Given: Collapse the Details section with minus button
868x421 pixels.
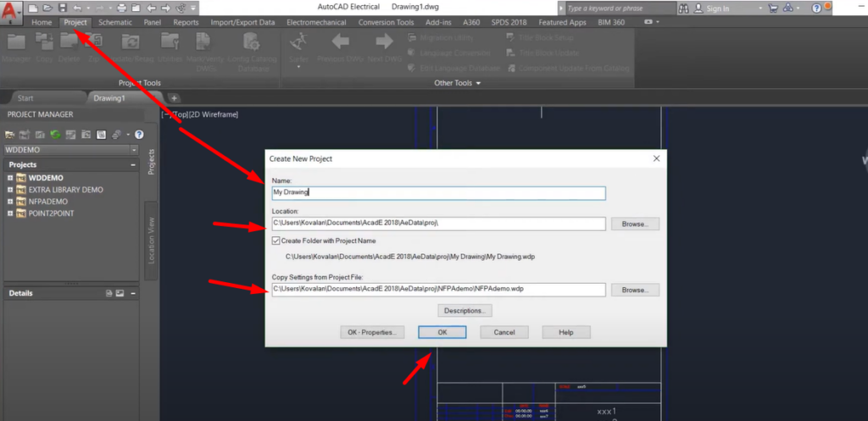Looking at the screenshot, I should point(133,293).
